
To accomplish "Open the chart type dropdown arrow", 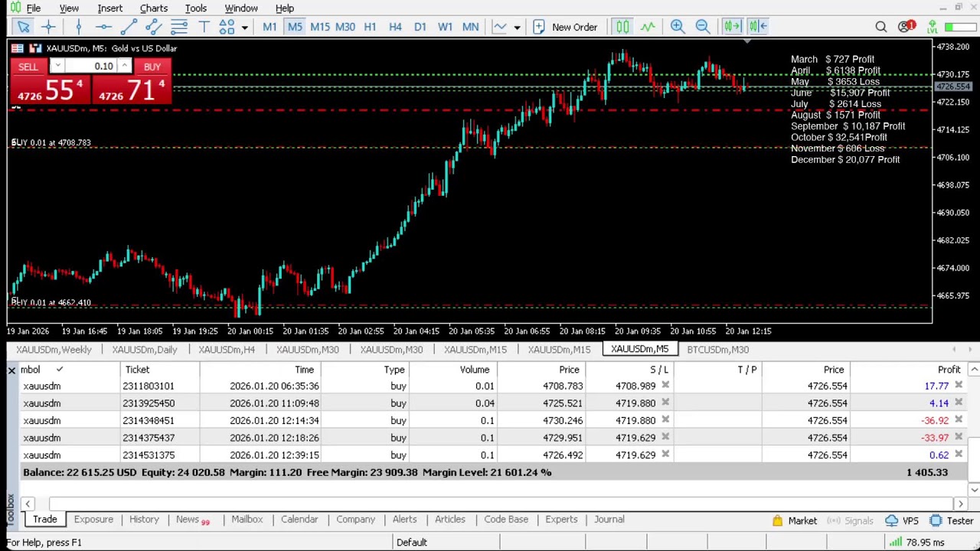I will click(517, 28).
